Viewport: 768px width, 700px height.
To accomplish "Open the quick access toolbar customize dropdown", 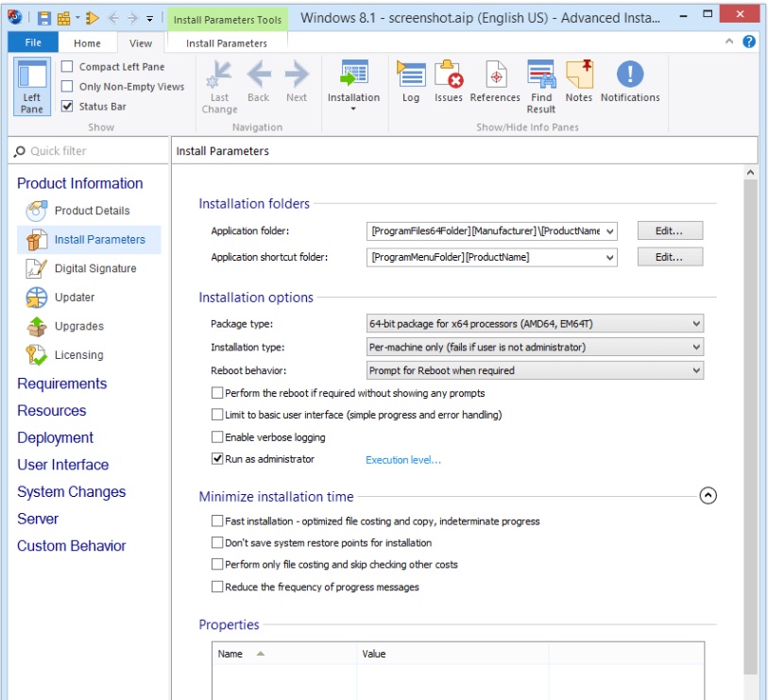I will click(x=150, y=19).
